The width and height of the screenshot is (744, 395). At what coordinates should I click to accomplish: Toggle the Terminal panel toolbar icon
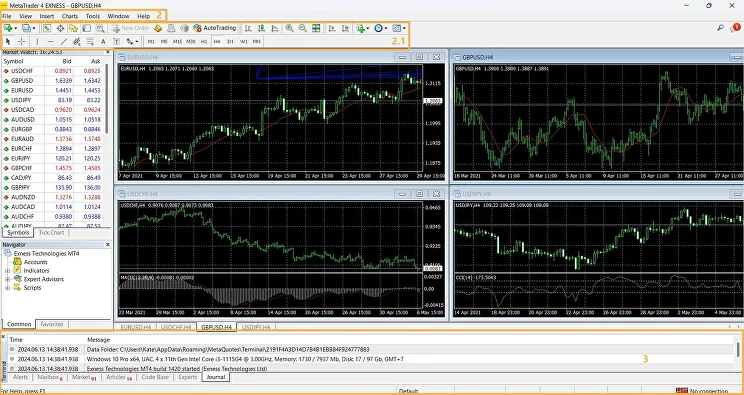(86, 28)
